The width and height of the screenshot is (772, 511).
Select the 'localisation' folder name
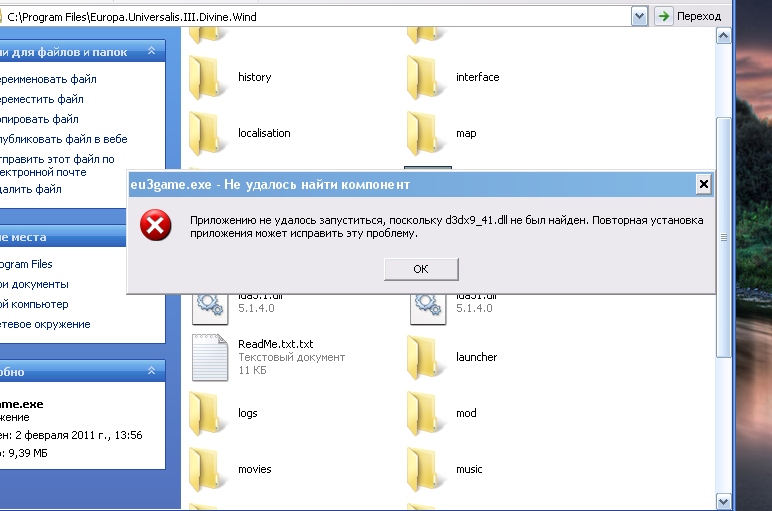pyautogui.click(x=264, y=133)
